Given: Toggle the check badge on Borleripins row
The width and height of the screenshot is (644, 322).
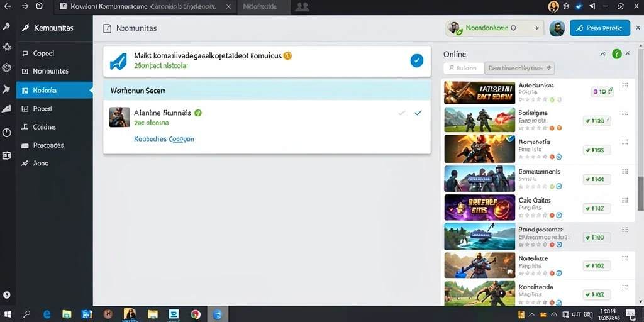Looking at the screenshot, I should [597, 121].
